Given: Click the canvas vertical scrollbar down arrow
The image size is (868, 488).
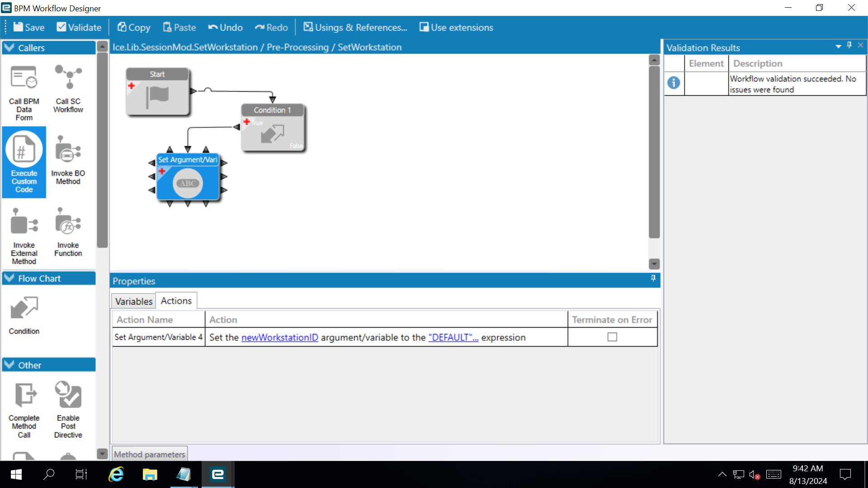Looking at the screenshot, I should point(654,263).
